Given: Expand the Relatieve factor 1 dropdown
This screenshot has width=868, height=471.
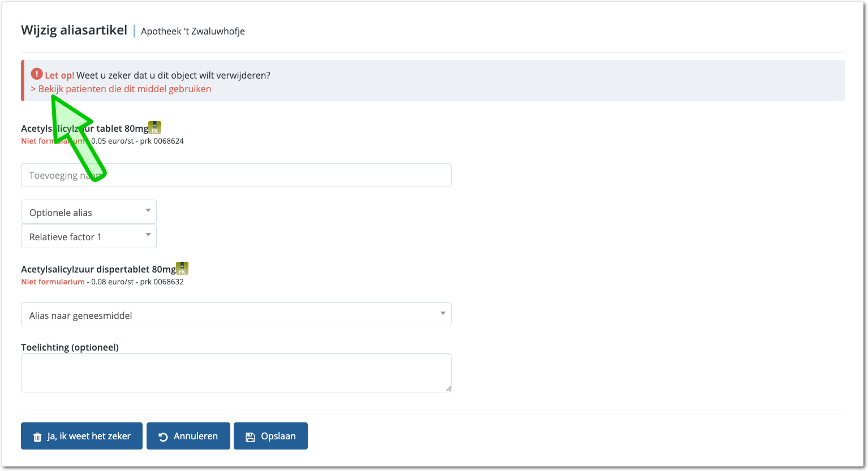Looking at the screenshot, I should (x=89, y=236).
